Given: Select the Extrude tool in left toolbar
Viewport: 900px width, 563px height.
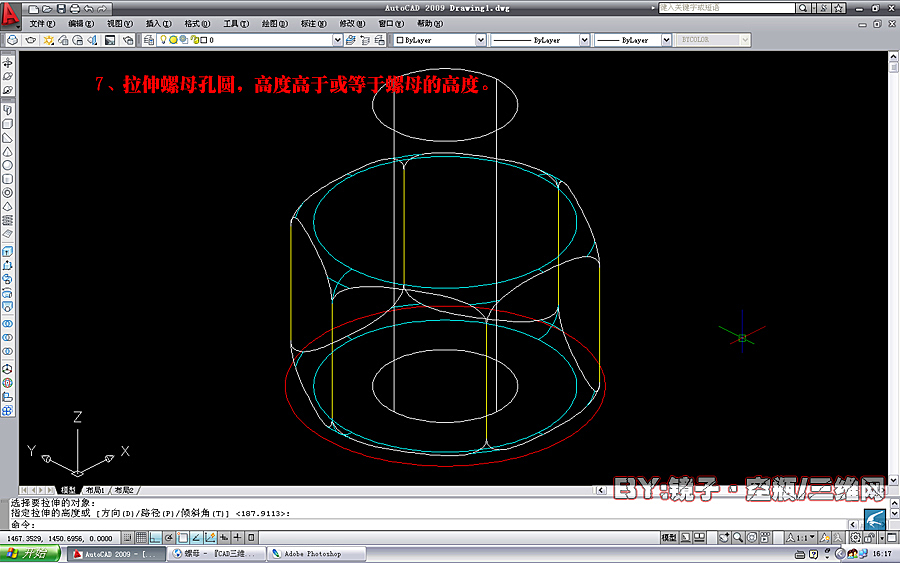Looking at the screenshot, I should pos(7,251).
